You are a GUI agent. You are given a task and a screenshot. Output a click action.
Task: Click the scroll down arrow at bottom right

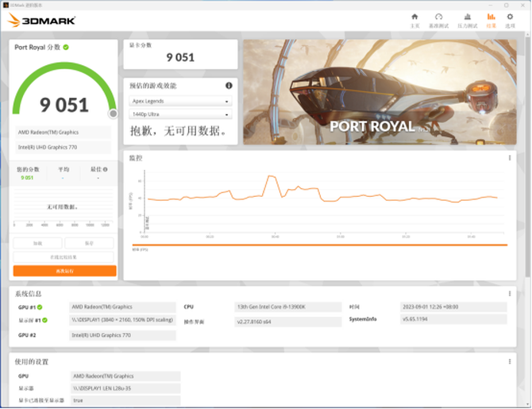click(527, 404)
